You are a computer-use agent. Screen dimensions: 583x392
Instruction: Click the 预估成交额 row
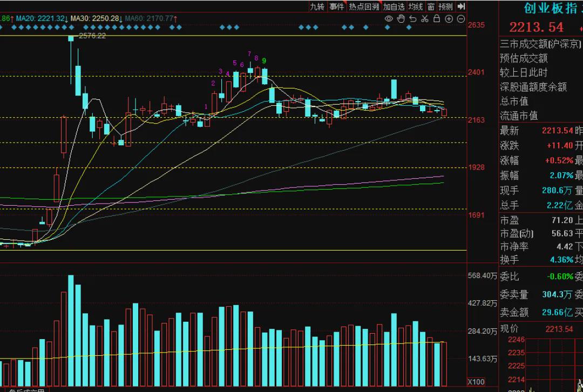(x=524, y=58)
